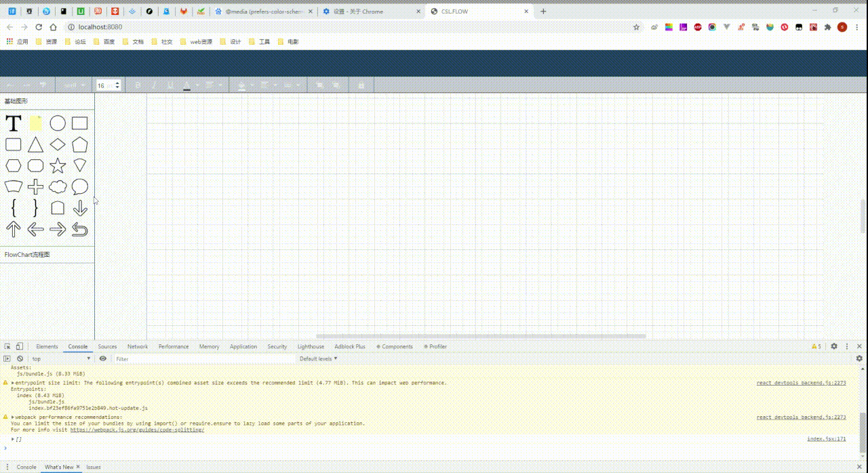Choose the left curly brace shape
Image resolution: width=868 pixels, height=473 pixels.
click(14, 208)
